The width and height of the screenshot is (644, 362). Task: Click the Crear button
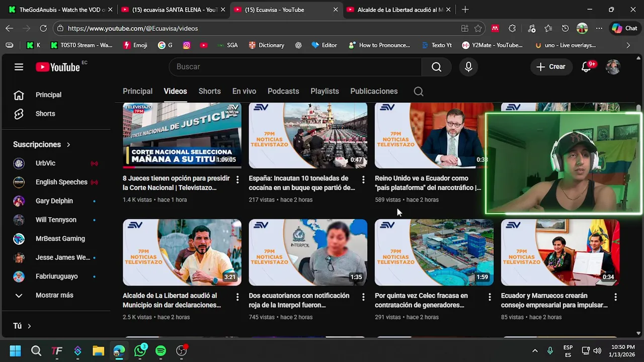point(551,67)
